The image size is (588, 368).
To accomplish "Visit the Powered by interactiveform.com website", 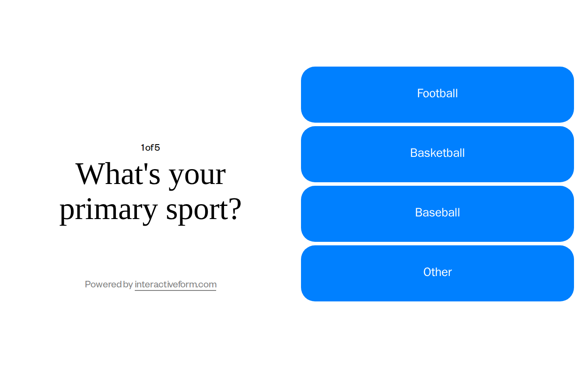I will coord(175,284).
